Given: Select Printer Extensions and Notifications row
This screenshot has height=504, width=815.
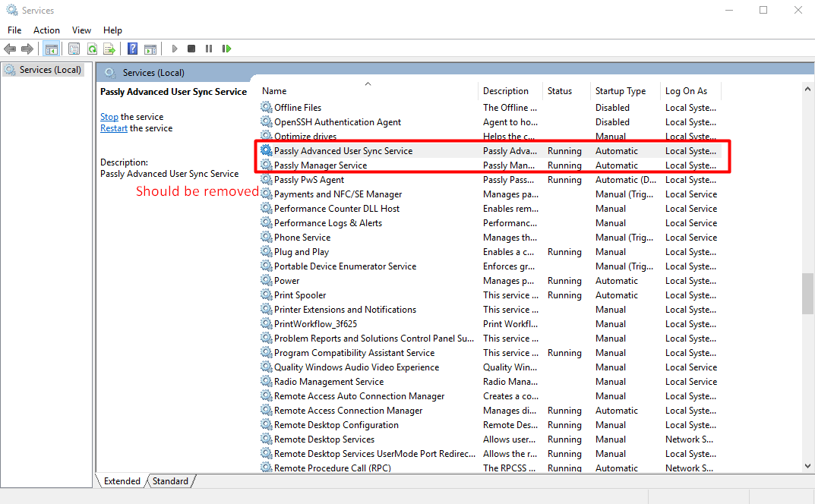Looking at the screenshot, I should 490,309.
